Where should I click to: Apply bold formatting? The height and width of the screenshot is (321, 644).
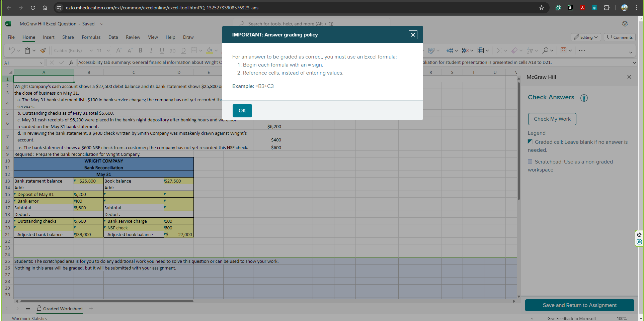coord(140,50)
